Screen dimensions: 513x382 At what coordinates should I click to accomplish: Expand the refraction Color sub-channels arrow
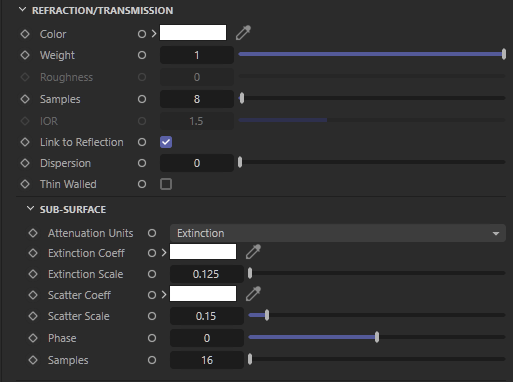(x=154, y=34)
